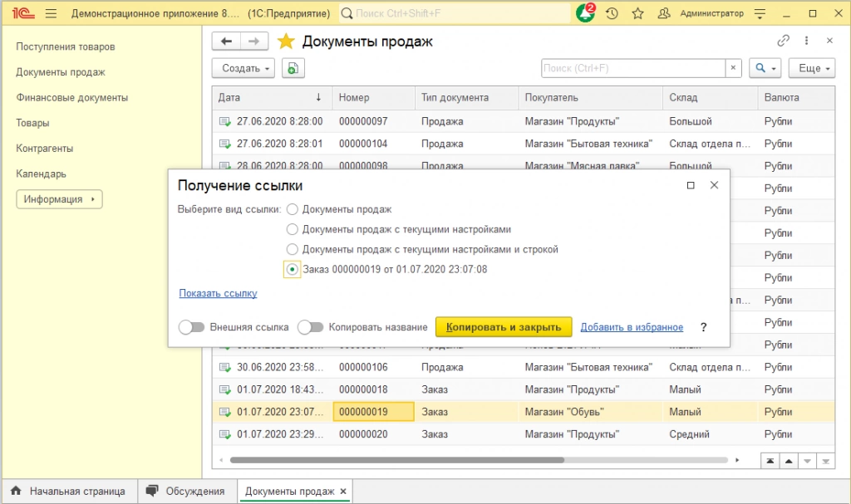Add Документы продаж to favorites star
The width and height of the screenshot is (851, 504).
point(286,42)
